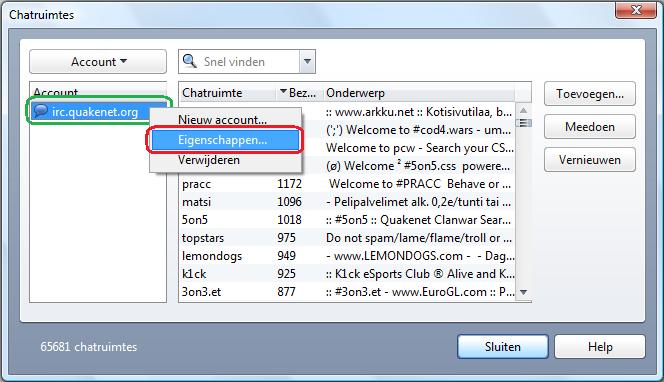Viewport: 664px width, 382px height.
Task: Click the list scrollbar up arrow
Action: coord(523,110)
